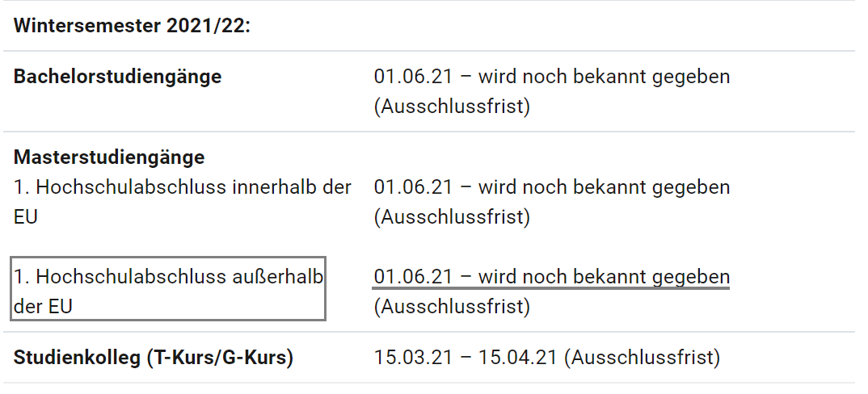Click 'der EU' text inside boxed cell
This screenshot has width=868, height=394.
(x=43, y=307)
